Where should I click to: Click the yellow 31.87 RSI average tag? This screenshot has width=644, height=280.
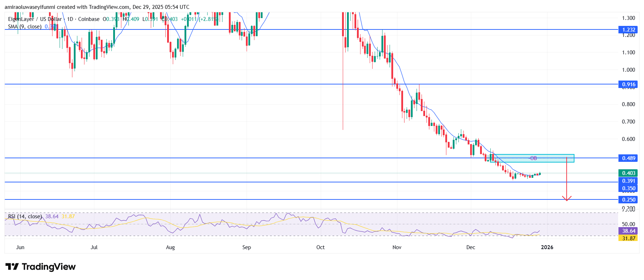628,238
